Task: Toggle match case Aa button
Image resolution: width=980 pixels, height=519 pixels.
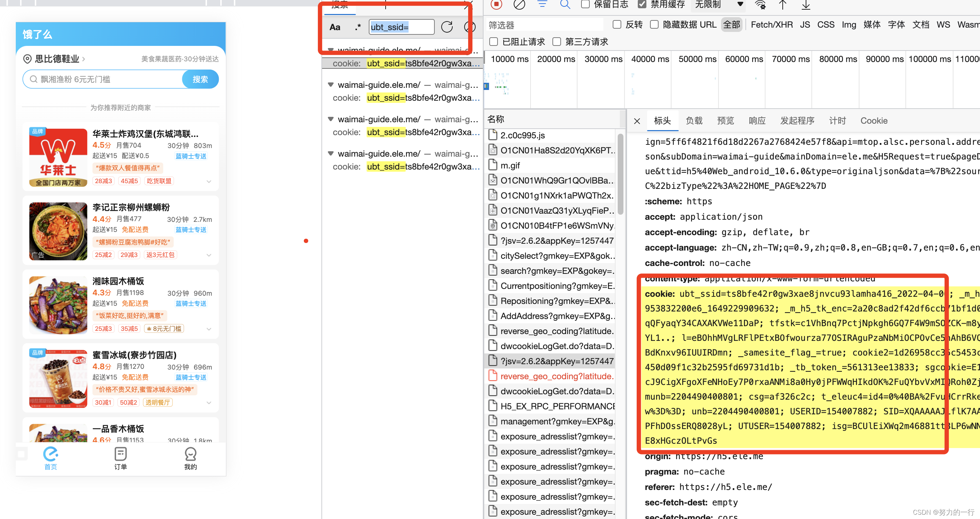Action: coord(335,27)
